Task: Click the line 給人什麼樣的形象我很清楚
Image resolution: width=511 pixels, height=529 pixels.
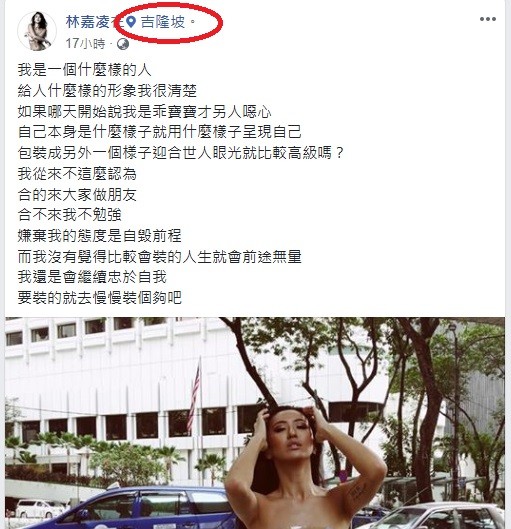Action: point(107,91)
